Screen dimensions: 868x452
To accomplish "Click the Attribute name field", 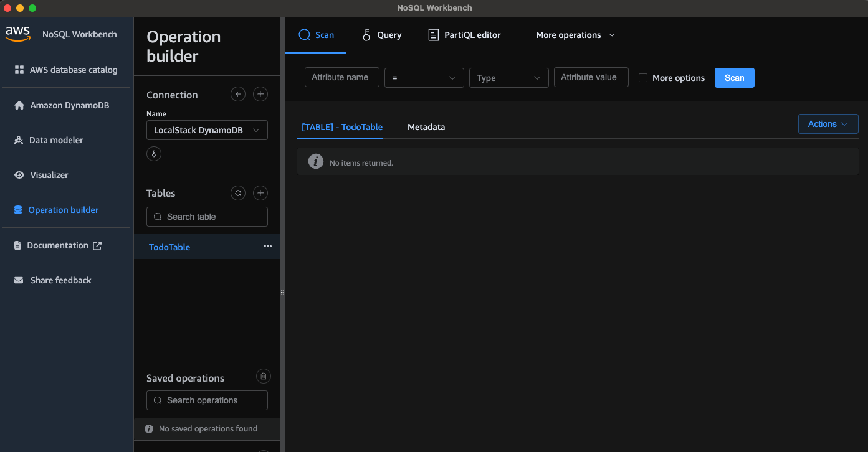I will tap(342, 77).
